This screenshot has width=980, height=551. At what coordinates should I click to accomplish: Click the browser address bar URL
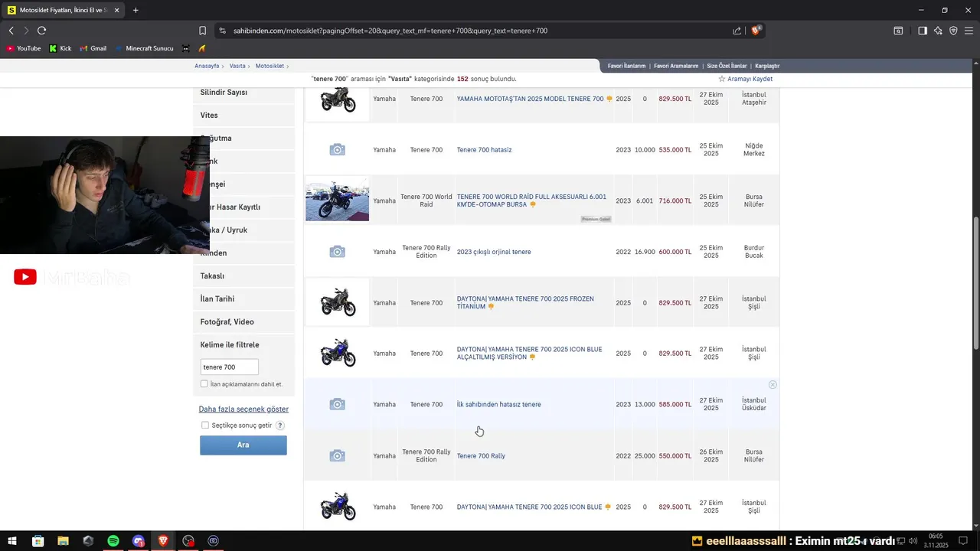(390, 31)
